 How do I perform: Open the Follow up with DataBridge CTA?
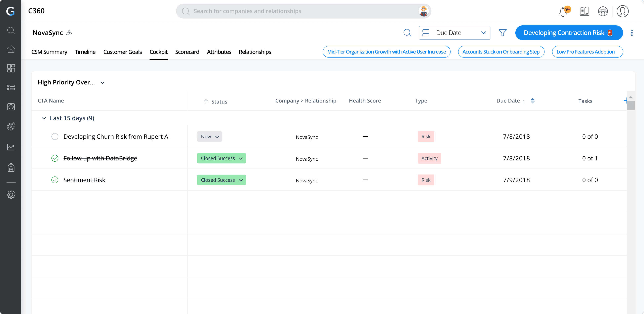coord(100,158)
